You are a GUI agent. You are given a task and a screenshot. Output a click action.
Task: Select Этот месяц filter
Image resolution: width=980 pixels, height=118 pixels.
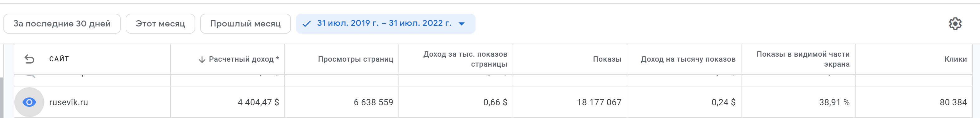pos(160,24)
